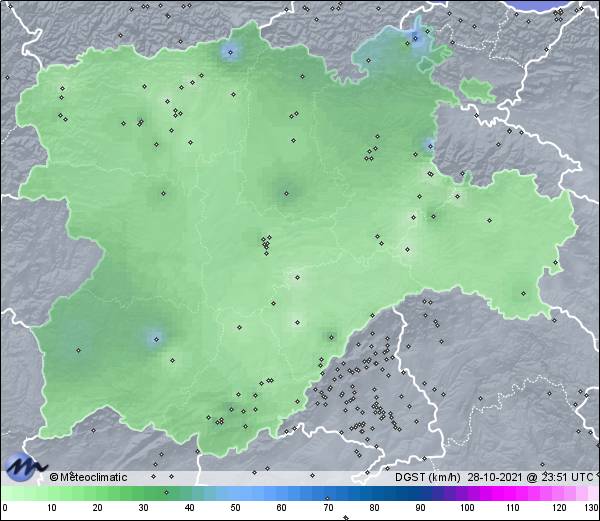
Task: Click the scale label 120
Action: tap(559, 508)
